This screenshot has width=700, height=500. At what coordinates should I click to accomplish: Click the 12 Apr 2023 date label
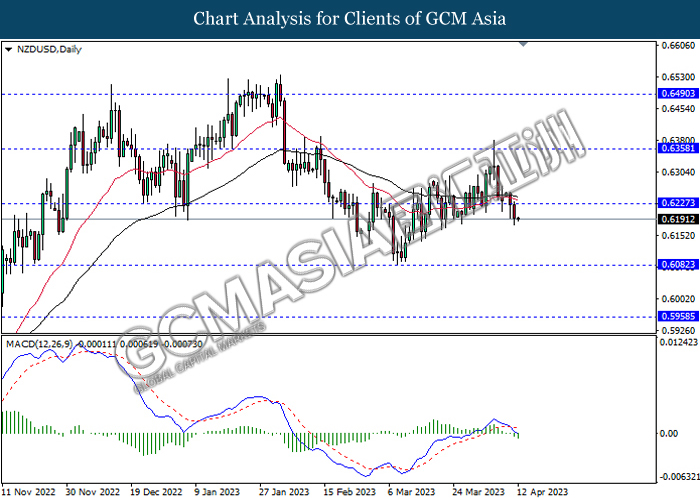point(542,492)
